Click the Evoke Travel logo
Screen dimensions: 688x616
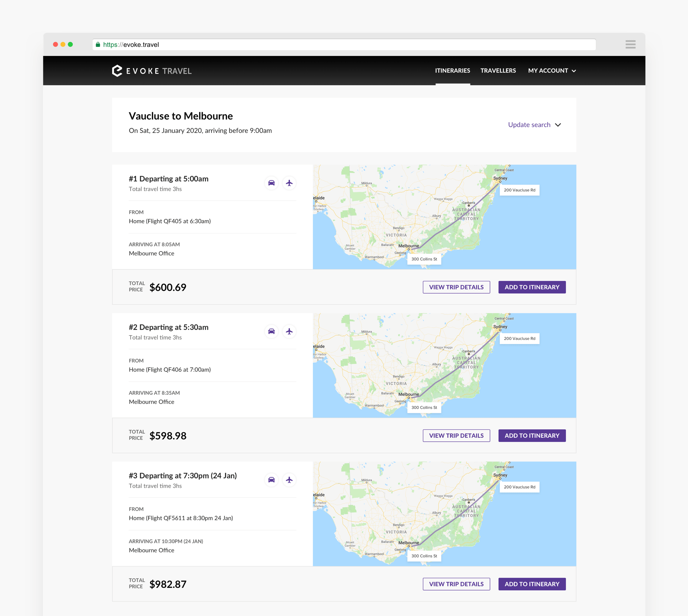pyautogui.click(x=152, y=71)
